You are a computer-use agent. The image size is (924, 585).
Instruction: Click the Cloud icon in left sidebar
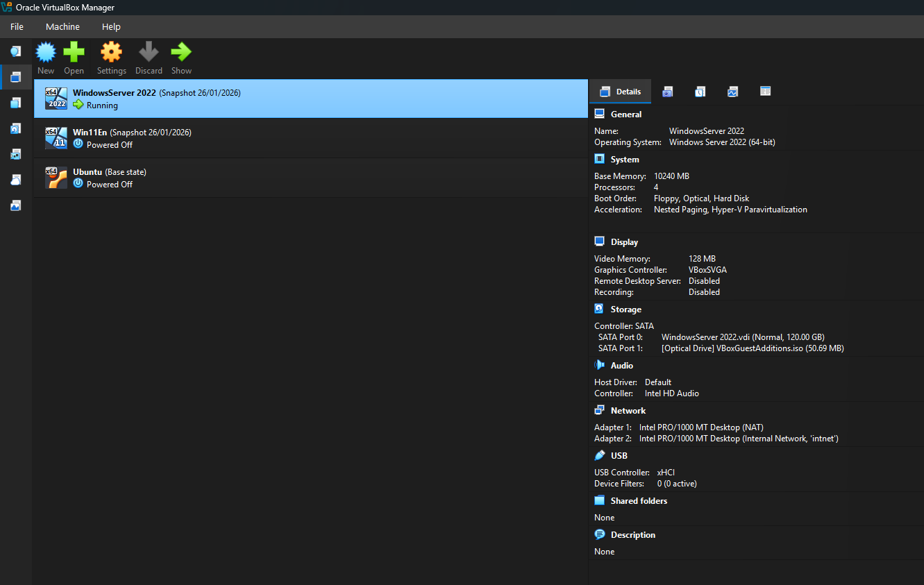coord(15,180)
